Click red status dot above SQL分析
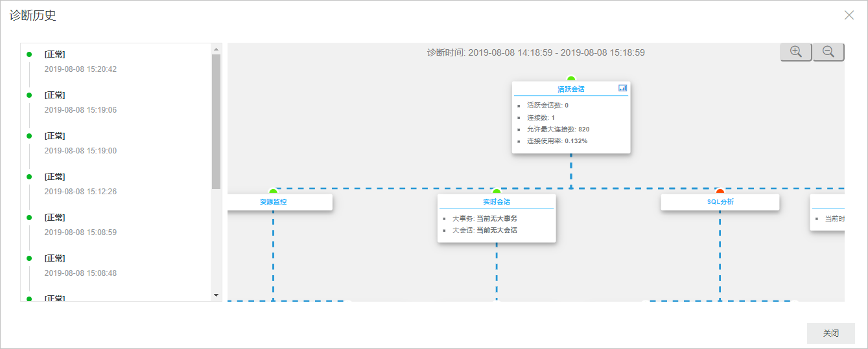Viewport: 868px width, 349px height. coord(720,192)
